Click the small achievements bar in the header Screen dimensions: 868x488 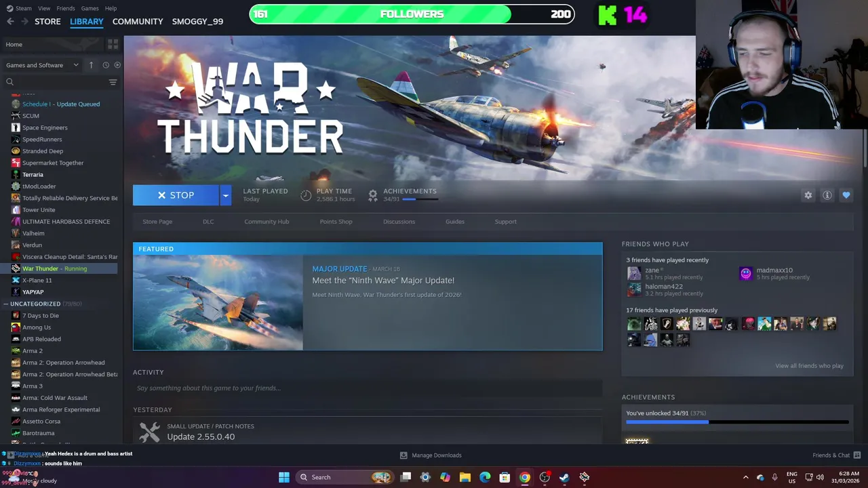(x=420, y=199)
